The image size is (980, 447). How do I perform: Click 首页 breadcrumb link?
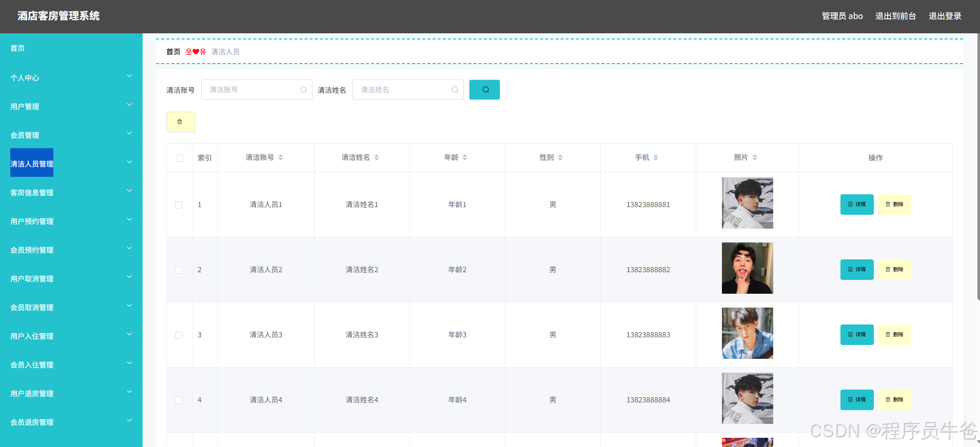pyautogui.click(x=173, y=52)
